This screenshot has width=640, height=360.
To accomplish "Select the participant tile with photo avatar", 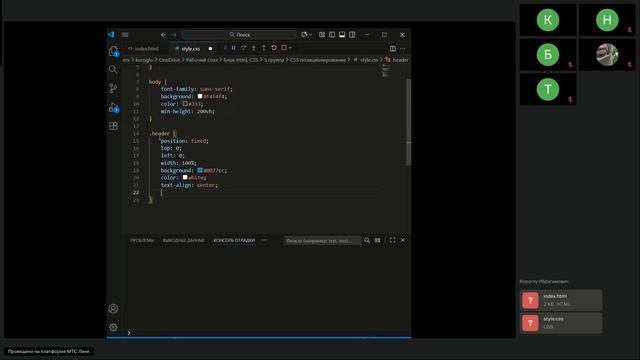I will coord(607,54).
